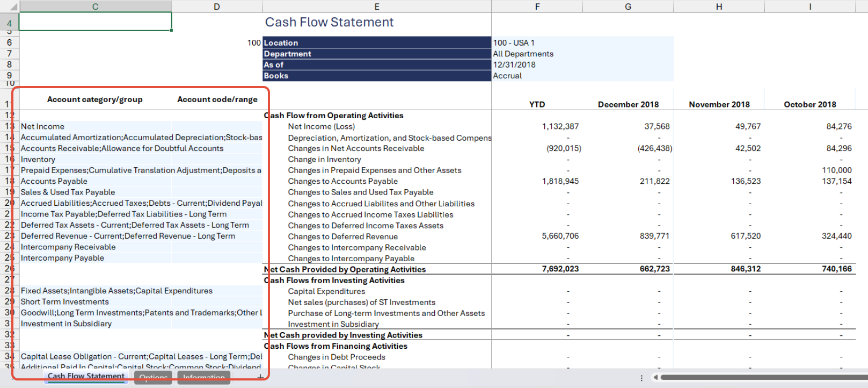
Task: Click the horizontal scrollbar left arrow
Action: point(655,377)
